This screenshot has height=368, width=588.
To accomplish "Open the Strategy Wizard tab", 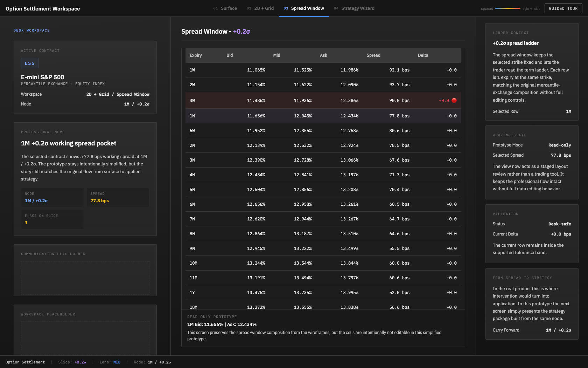I will 354,8.
